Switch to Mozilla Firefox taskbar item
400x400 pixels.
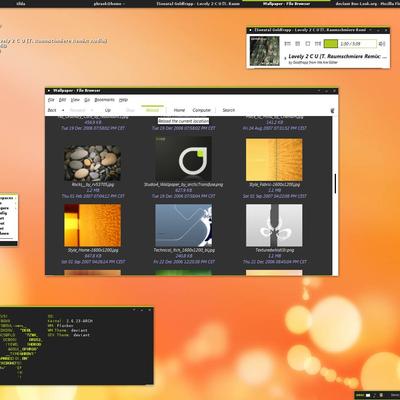pos(367,4)
